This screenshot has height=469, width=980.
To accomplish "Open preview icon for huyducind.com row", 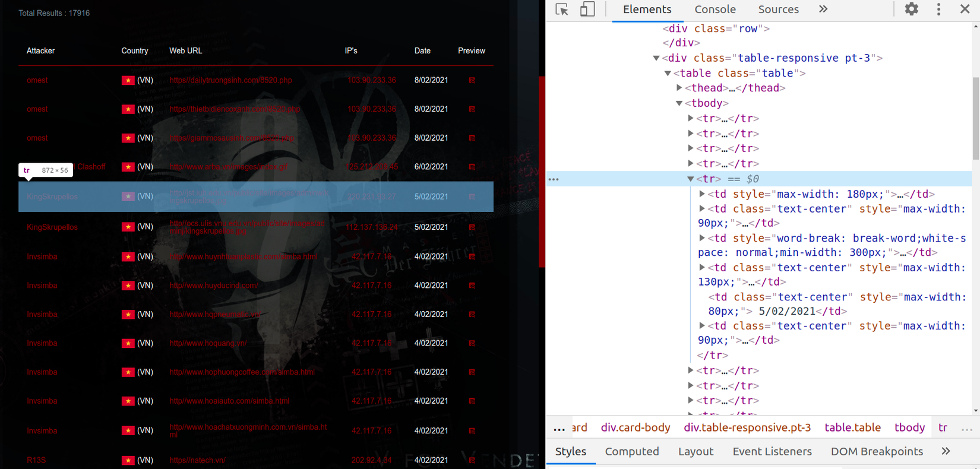I will click(x=472, y=286).
